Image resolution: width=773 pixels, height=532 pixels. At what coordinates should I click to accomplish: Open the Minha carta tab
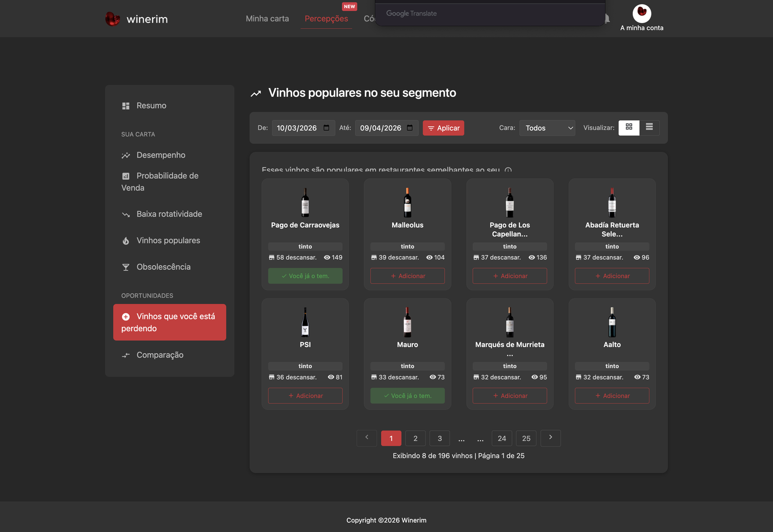[x=267, y=19]
